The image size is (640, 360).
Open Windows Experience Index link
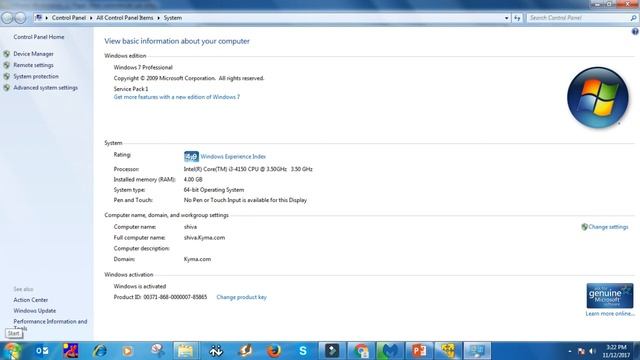click(233, 157)
